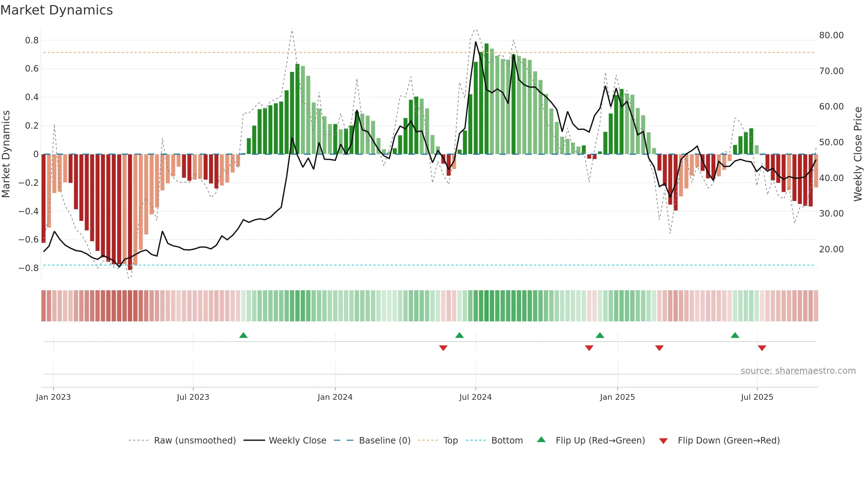The image size is (868, 488).
Task: Click the red flip-down marker after Jul 2025
Action: click(x=762, y=348)
